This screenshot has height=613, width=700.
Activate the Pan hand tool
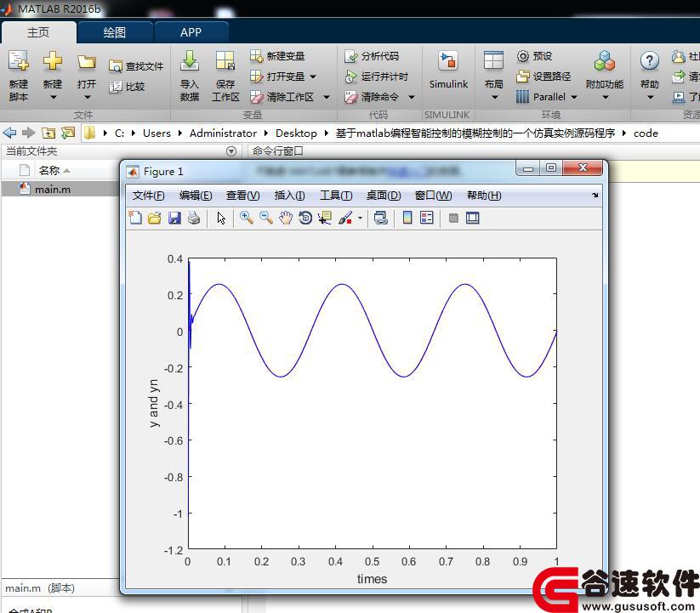point(286,218)
